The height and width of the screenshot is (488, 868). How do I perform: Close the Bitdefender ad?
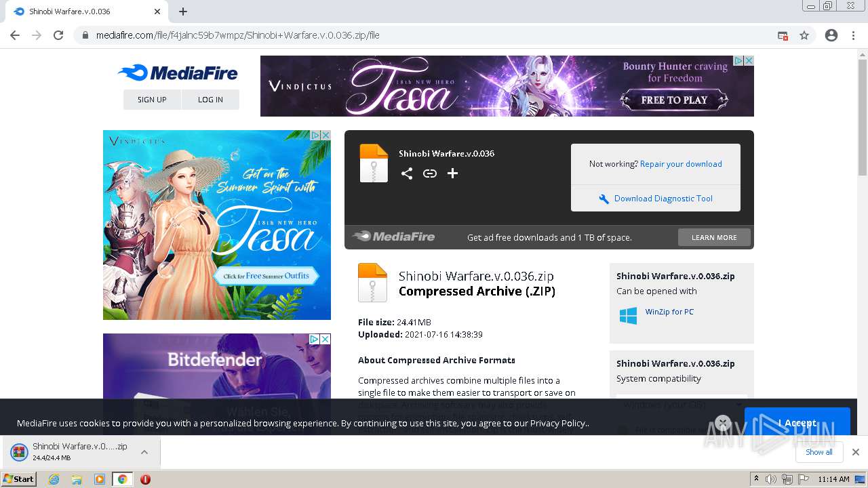[325, 338]
